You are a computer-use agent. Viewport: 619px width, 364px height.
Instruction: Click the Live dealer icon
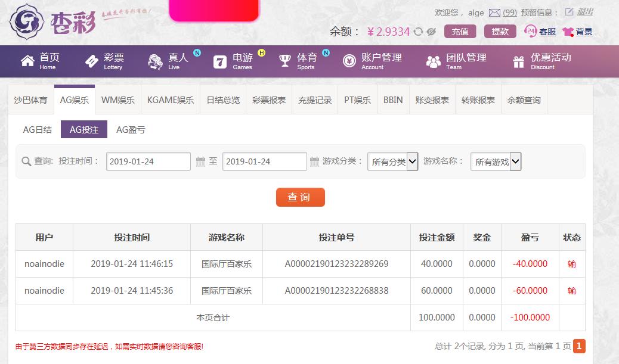pyautogui.click(x=155, y=61)
